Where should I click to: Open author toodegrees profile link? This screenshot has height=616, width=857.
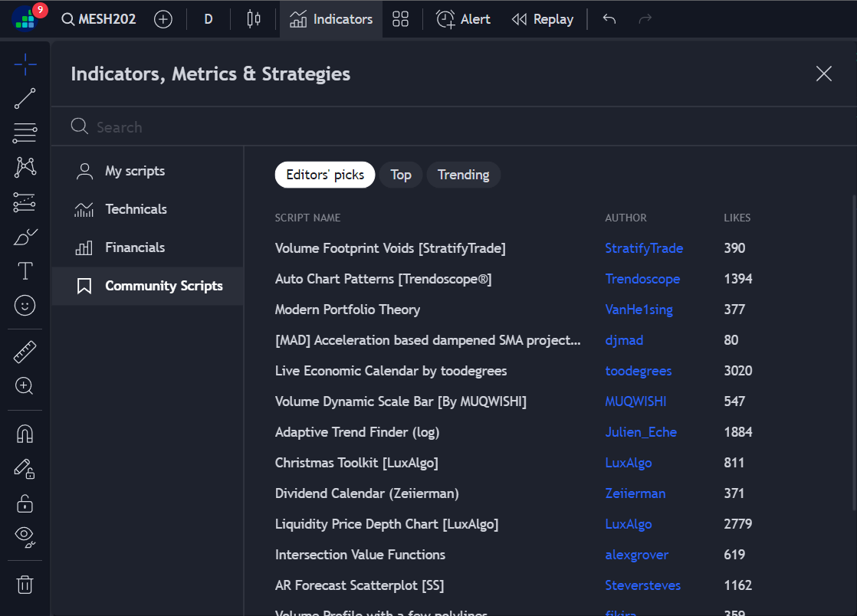[x=639, y=371]
